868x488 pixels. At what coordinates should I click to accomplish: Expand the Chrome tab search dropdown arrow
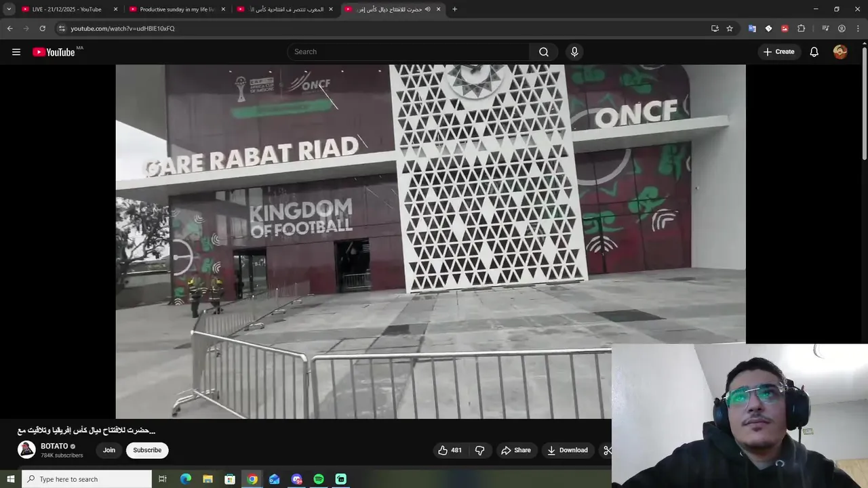[9, 9]
